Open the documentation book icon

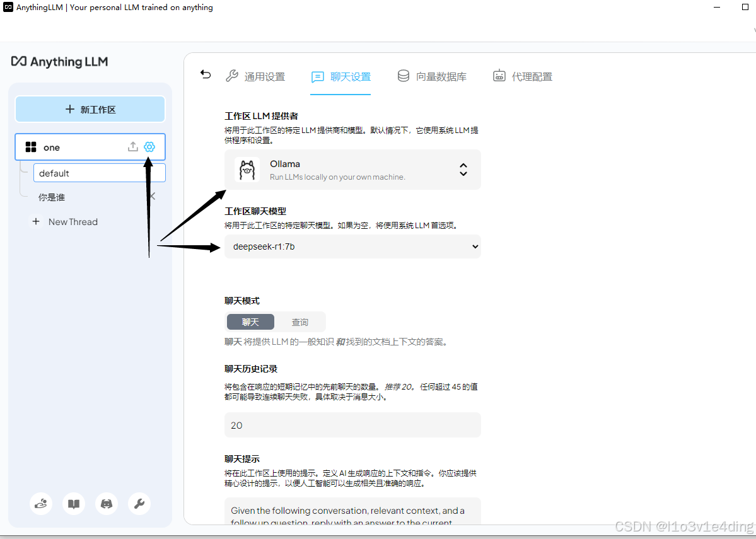point(74,504)
